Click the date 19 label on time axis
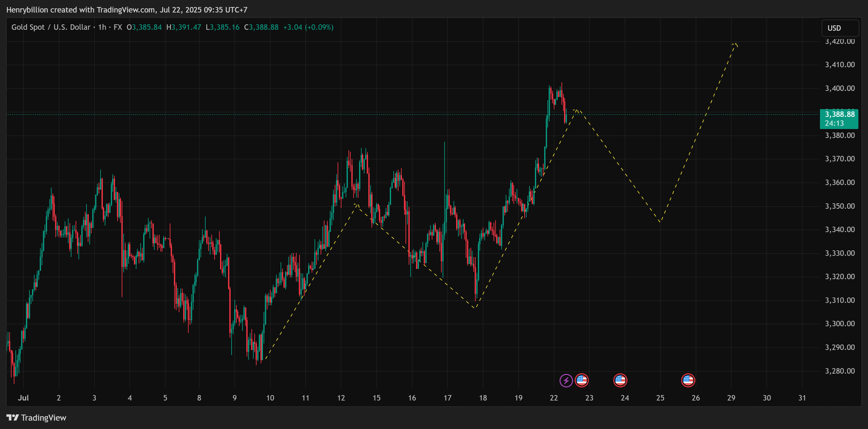Screen dimensions: 868x429 518,398
